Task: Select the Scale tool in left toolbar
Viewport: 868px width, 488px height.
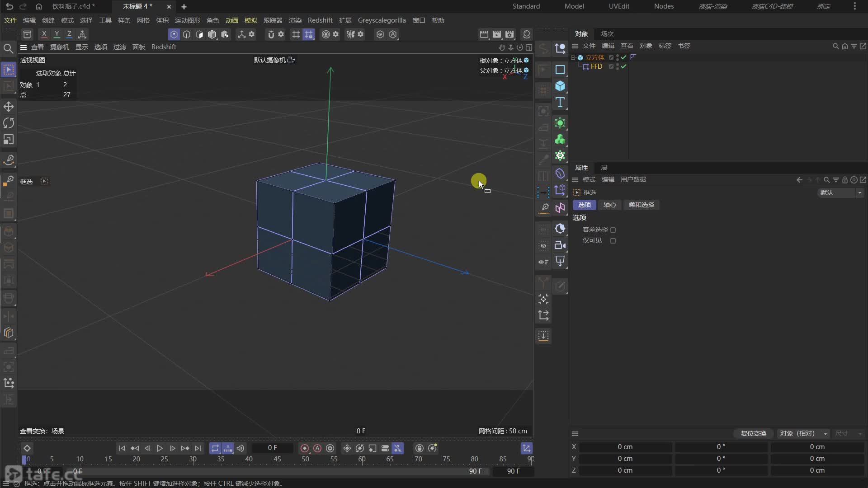Action: (9, 140)
